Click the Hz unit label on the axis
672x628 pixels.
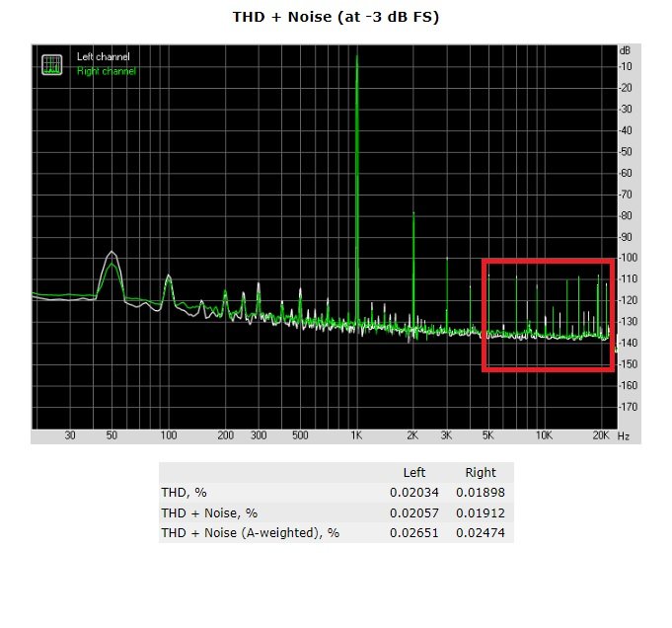pos(624,435)
